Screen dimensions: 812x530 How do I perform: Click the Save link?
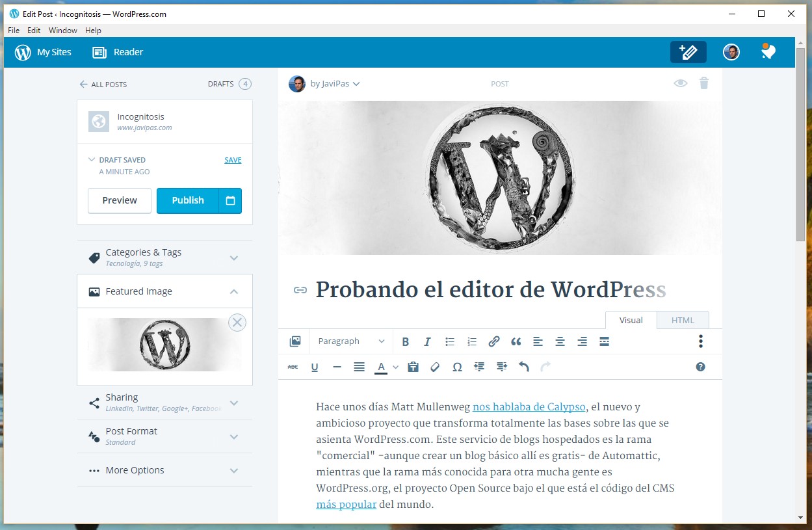point(233,160)
